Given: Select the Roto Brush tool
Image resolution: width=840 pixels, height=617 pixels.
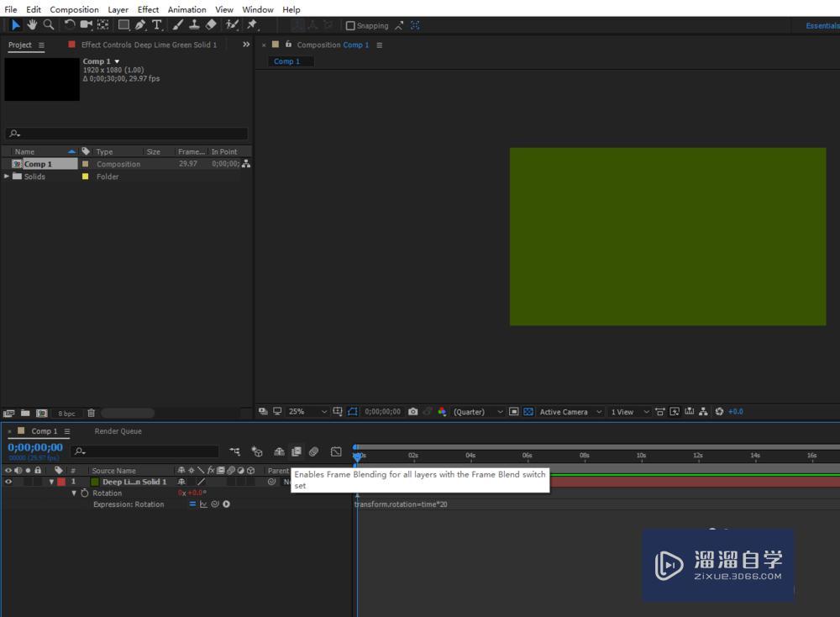Looking at the screenshot, I should point(232,24).
